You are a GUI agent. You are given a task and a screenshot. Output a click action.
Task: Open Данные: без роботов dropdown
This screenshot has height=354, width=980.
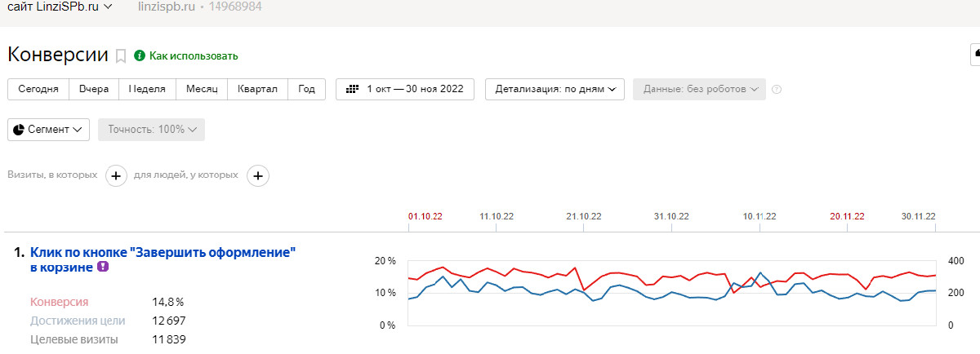click(699, 89)
